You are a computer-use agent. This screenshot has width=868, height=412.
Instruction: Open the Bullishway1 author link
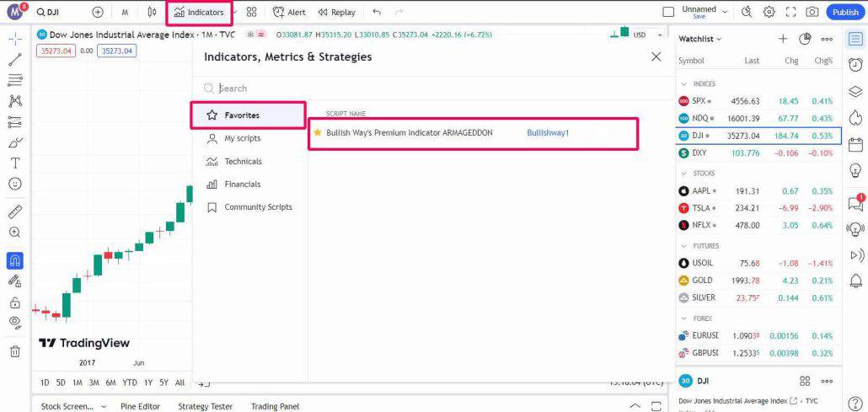point(548,133)
